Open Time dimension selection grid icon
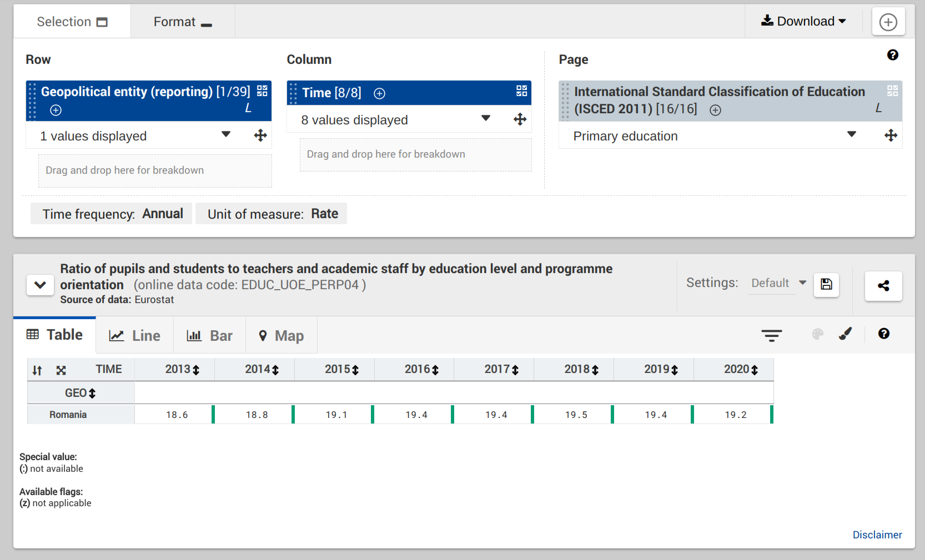This screenshot has height=560, width=925. [521, 91]
